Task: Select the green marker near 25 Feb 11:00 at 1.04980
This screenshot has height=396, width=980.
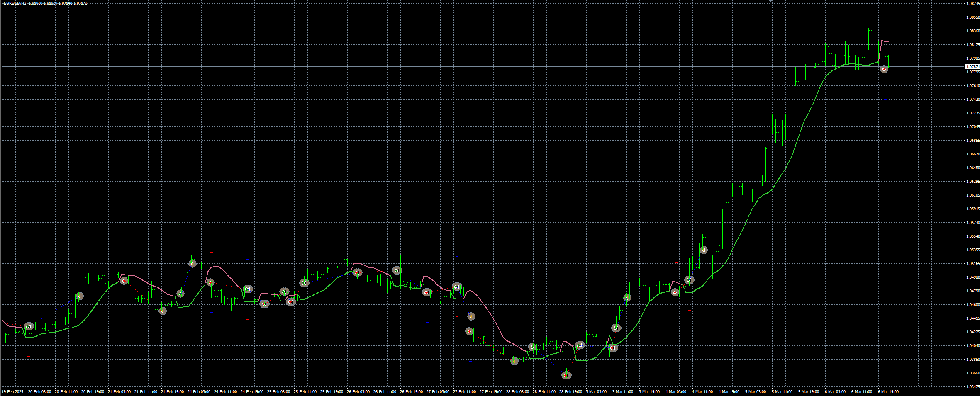Action: [x=304, y=283]
